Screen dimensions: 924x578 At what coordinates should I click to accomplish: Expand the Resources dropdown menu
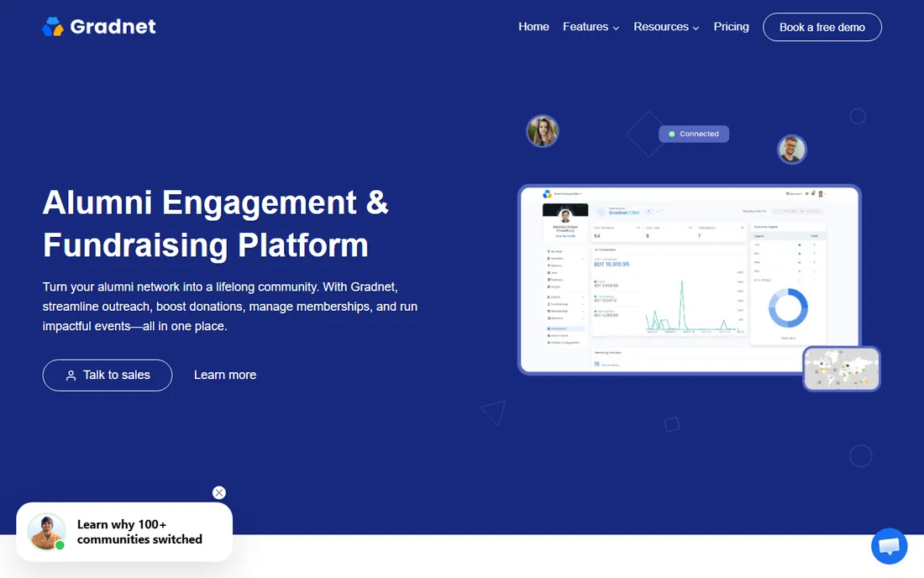point(666,27)
